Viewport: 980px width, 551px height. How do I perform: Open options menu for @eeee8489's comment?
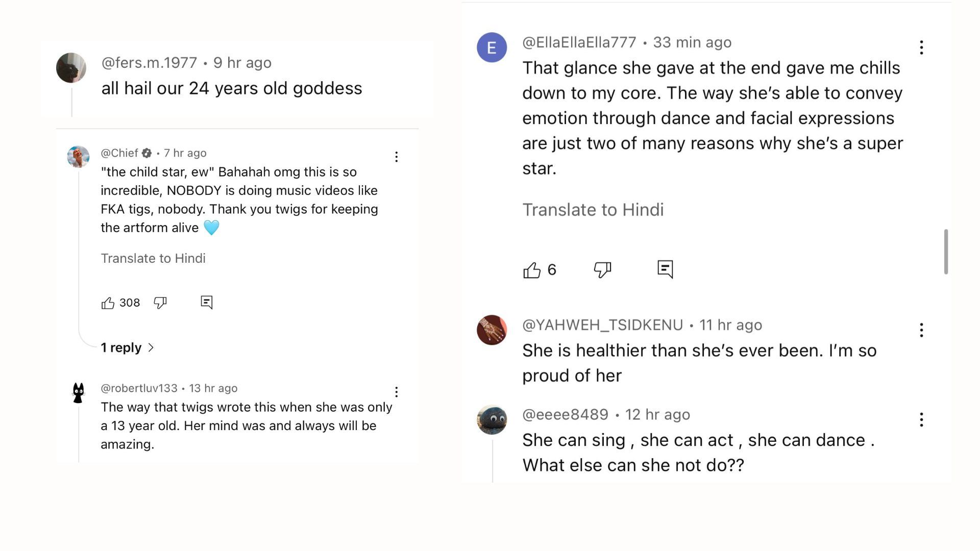click(921, 420)
